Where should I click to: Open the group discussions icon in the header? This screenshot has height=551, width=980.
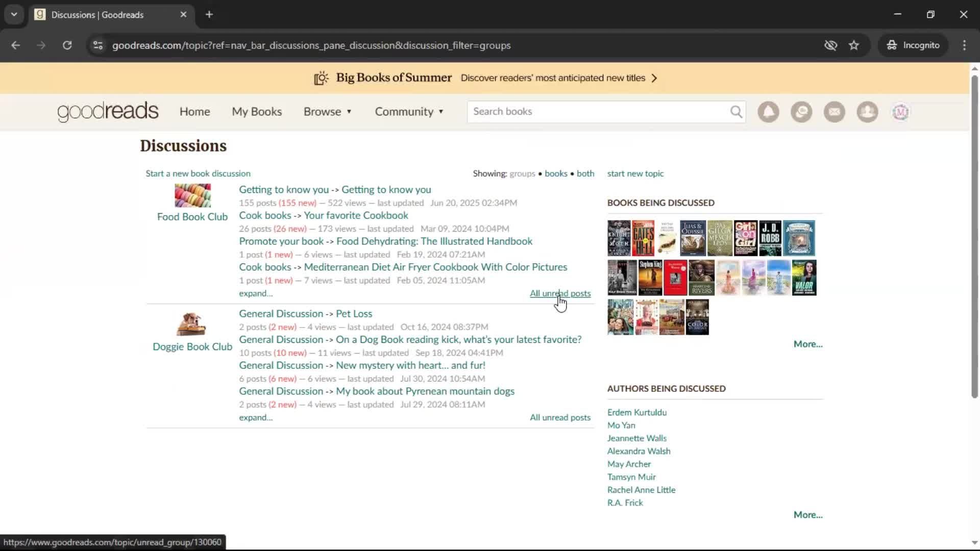(x=801, y=112)
